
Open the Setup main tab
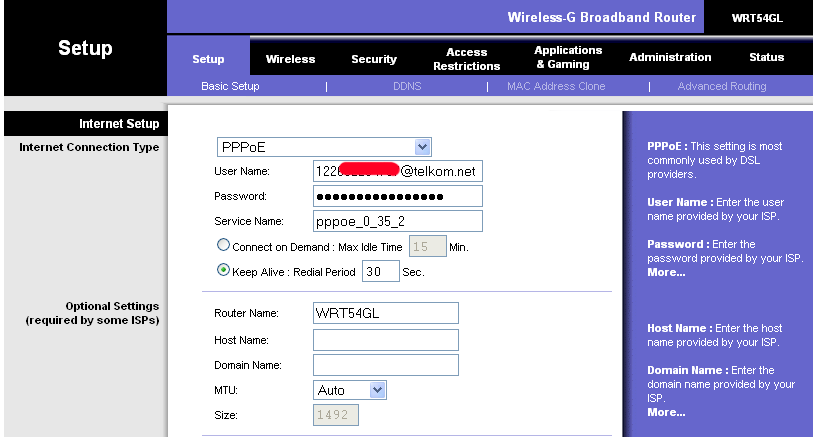208,59
